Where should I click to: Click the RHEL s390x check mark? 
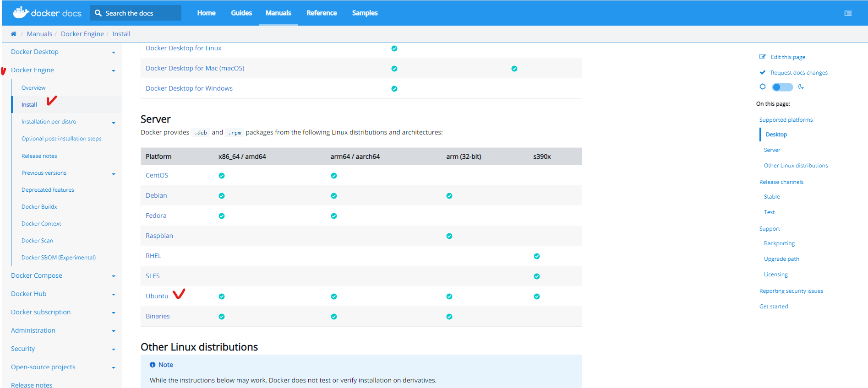coord(537,256)
